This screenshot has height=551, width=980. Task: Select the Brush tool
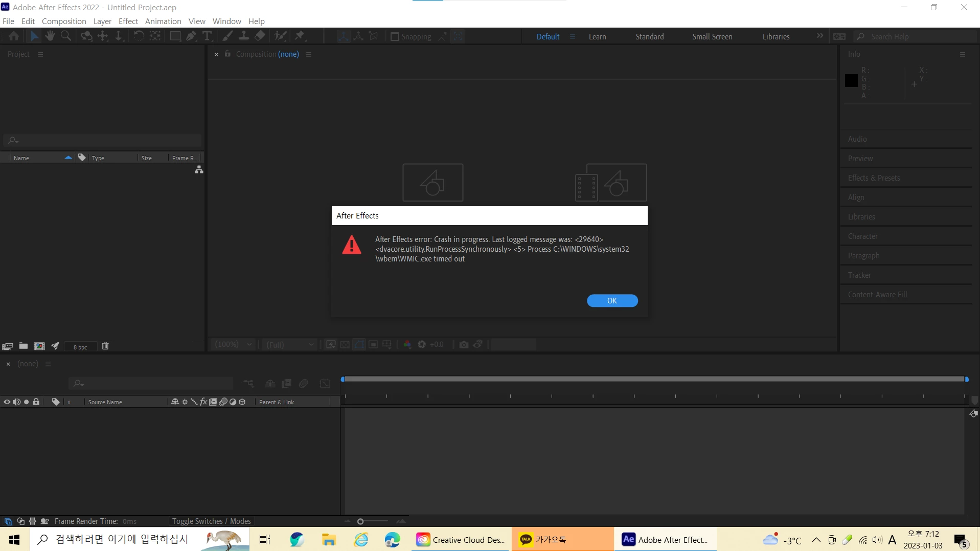pyautogui.click(x=227, y=36)
